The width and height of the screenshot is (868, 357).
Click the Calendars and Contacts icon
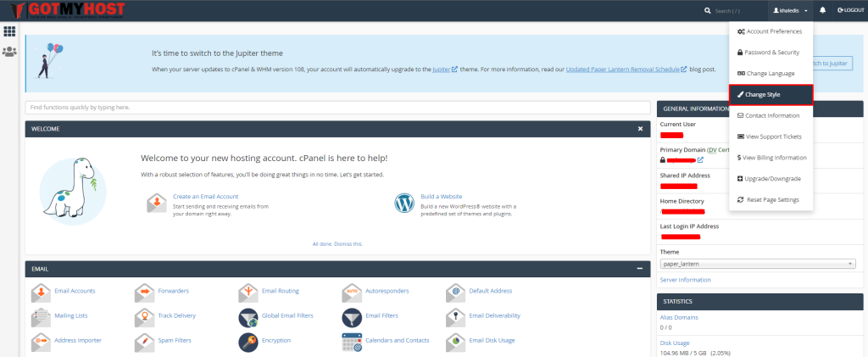(x=352, y=342)
